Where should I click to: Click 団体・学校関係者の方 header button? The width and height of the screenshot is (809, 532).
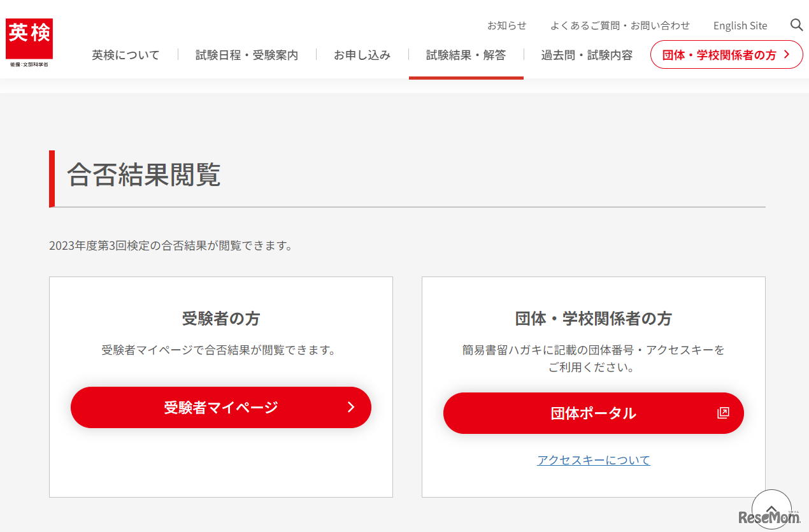point(726,55)
